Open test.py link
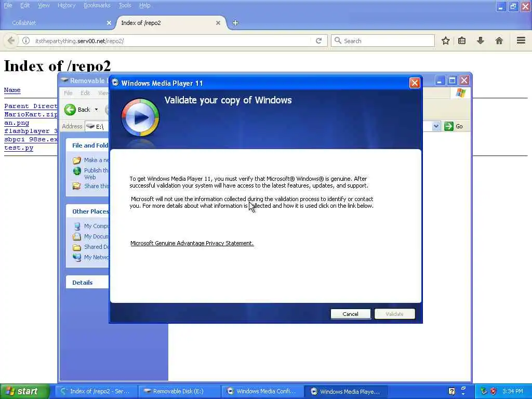532x399 pixels. click(x=19, y=148)
